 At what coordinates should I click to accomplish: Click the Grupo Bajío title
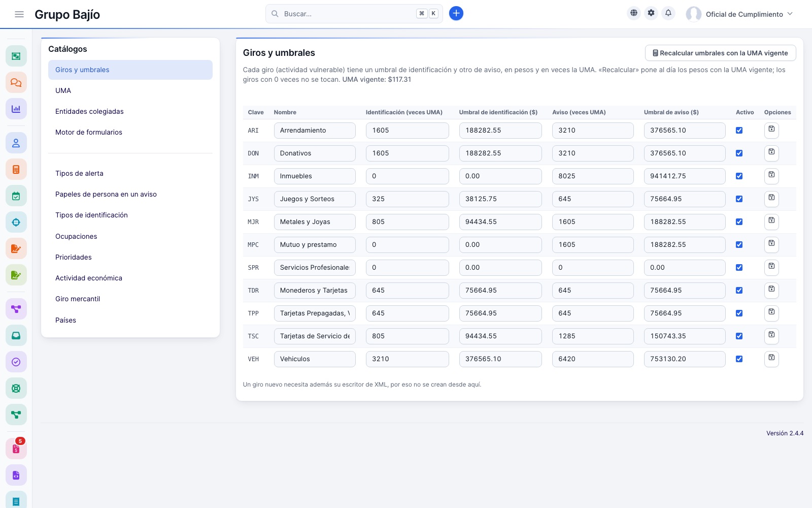pos(67,14)
